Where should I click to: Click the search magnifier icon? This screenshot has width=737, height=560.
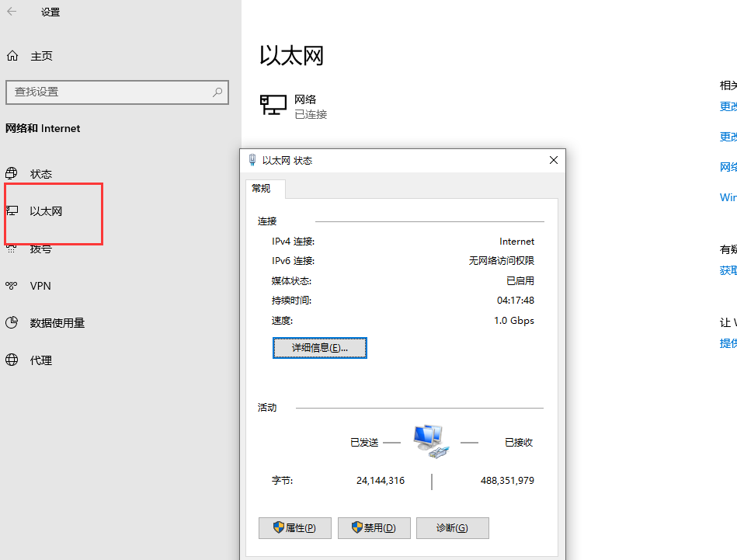[217, 92]
